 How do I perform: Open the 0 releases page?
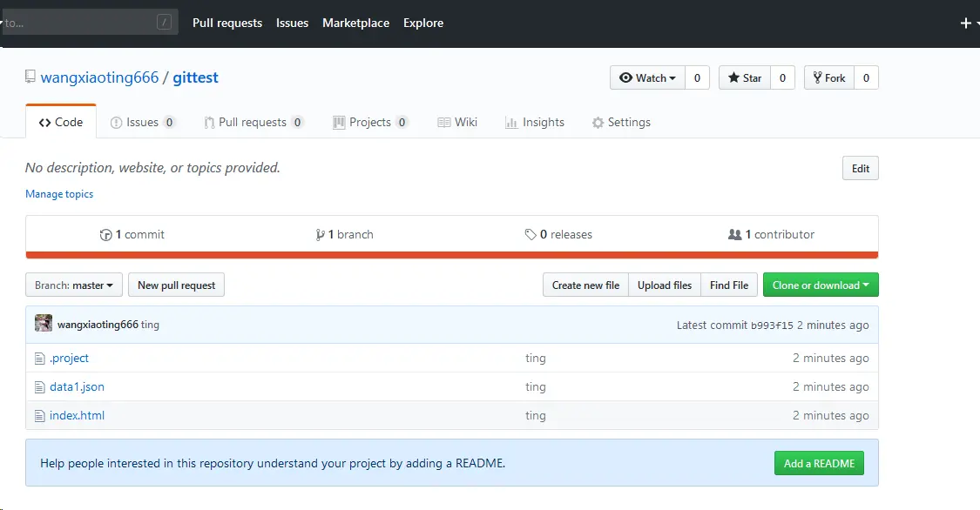(558, 234)
